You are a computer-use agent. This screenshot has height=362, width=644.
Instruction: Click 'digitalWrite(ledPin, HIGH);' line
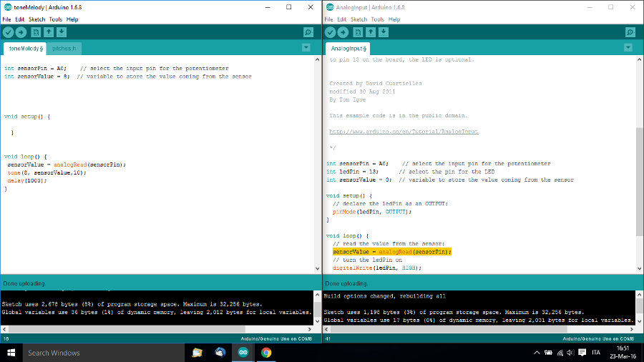(377, 268)
